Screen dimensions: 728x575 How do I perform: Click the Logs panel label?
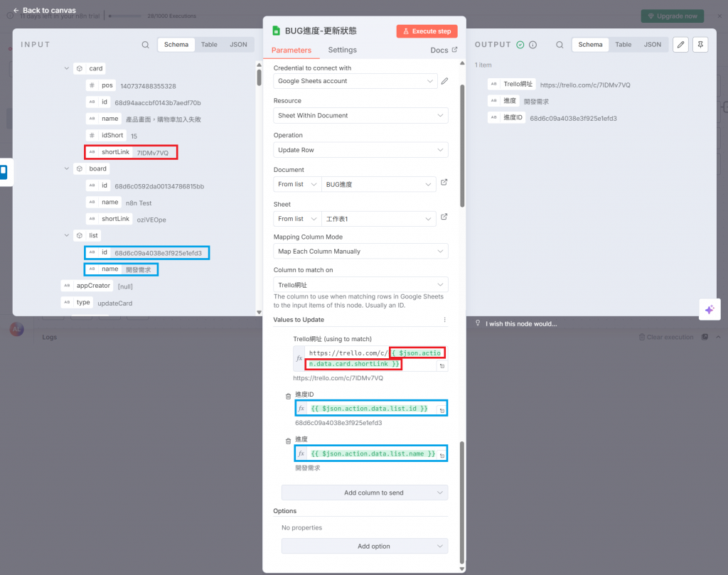click(49, 337)
